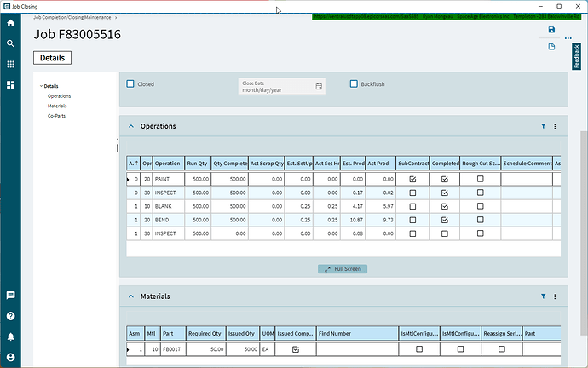Open the Operations grid options menu
This screenshot has width=588, height=368.
tap(555, 127)
